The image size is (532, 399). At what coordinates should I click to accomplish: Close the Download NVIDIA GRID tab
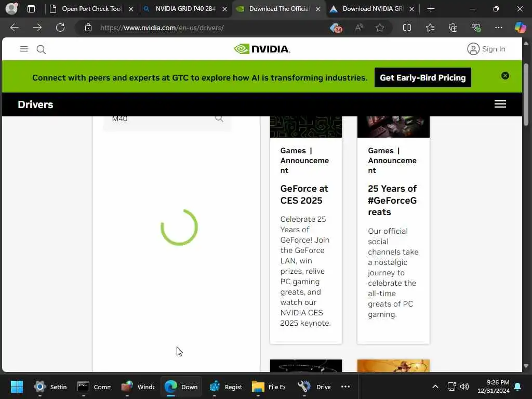pos(411,9)
